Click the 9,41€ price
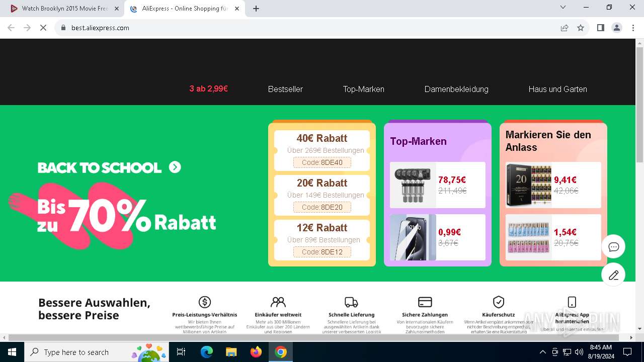The image size is (644, 362). [565, 179]
